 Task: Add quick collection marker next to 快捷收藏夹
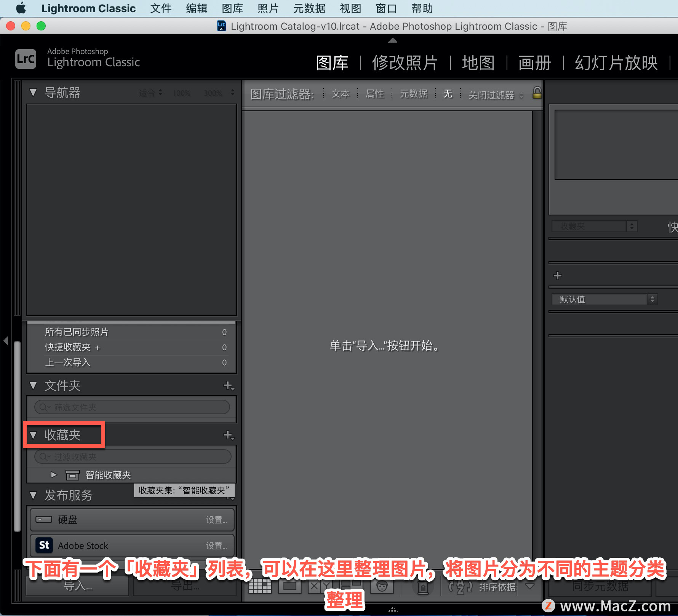point(97,348)
